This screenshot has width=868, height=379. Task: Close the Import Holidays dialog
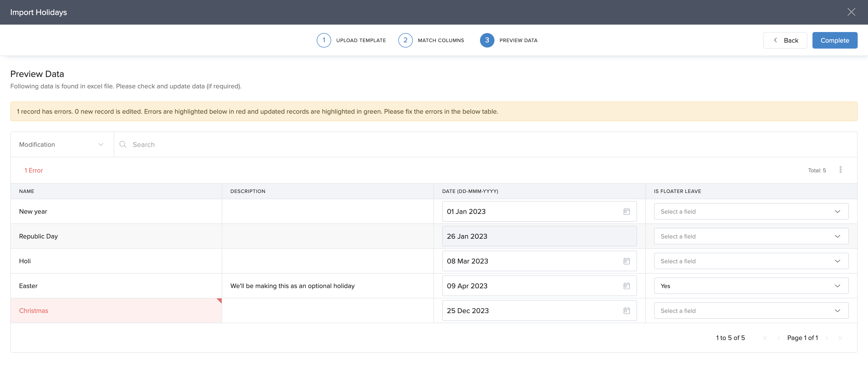click(x=851, y=12)
